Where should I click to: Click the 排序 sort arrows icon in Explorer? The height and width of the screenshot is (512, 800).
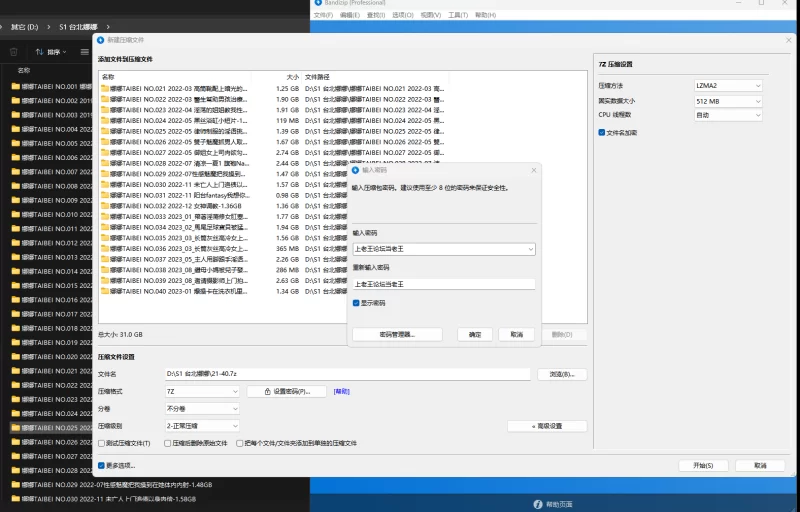[x=39, y=52]
